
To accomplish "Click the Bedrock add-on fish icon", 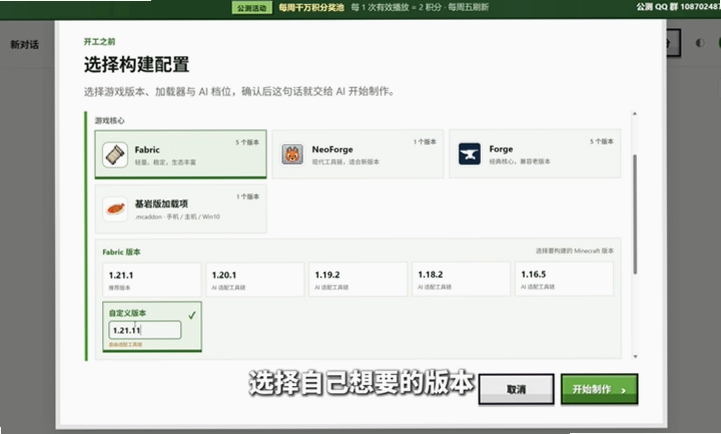I will (115, 209).
